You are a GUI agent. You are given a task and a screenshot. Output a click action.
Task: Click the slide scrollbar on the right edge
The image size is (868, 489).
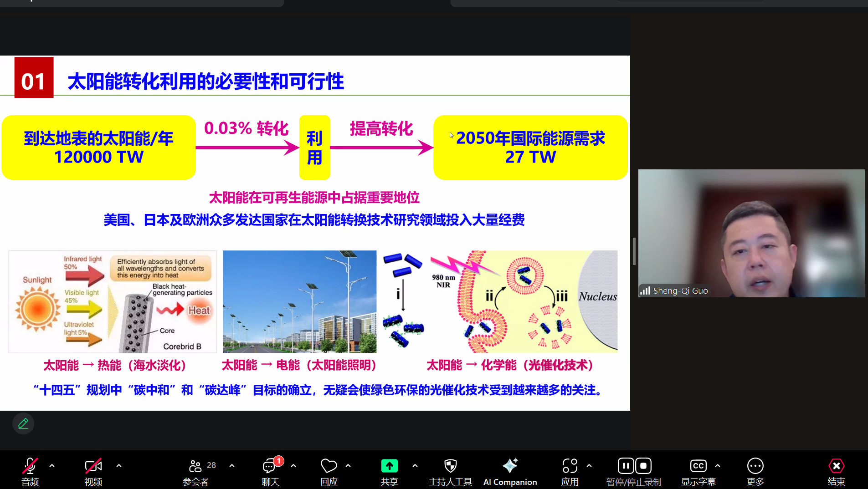[634, 251]
